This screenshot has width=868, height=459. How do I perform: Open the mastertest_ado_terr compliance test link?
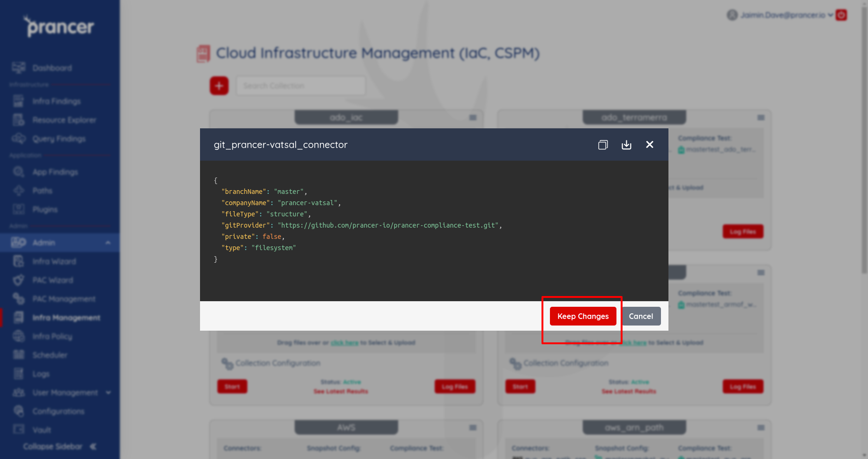pyautogui.click(x=718, y=150)
